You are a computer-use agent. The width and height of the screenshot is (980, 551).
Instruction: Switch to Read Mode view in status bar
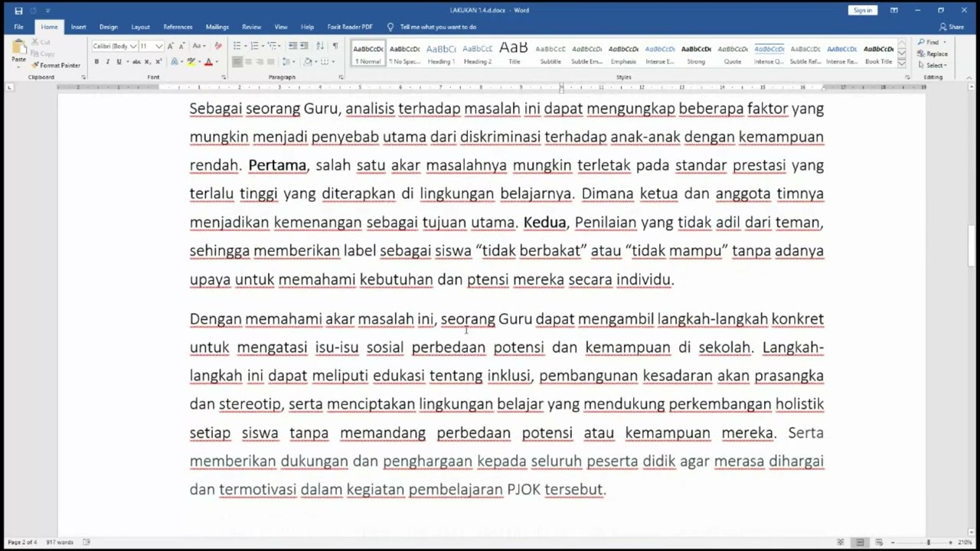[841, 542]
